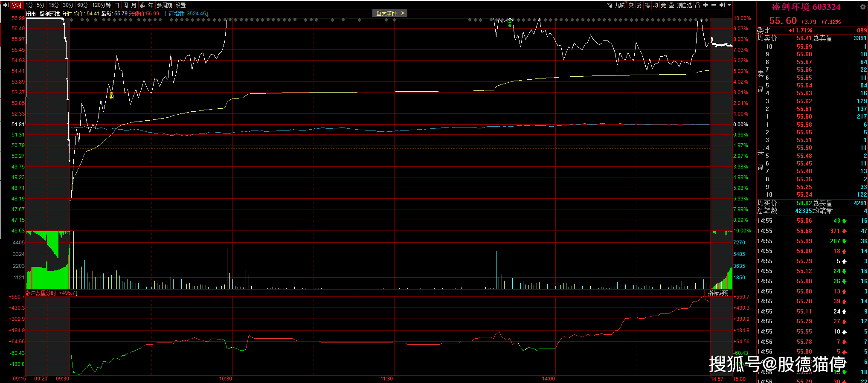The height and width of the screenshot is (383, 868).
Task: Click the minus zoom-out icon
Action: 714,5
